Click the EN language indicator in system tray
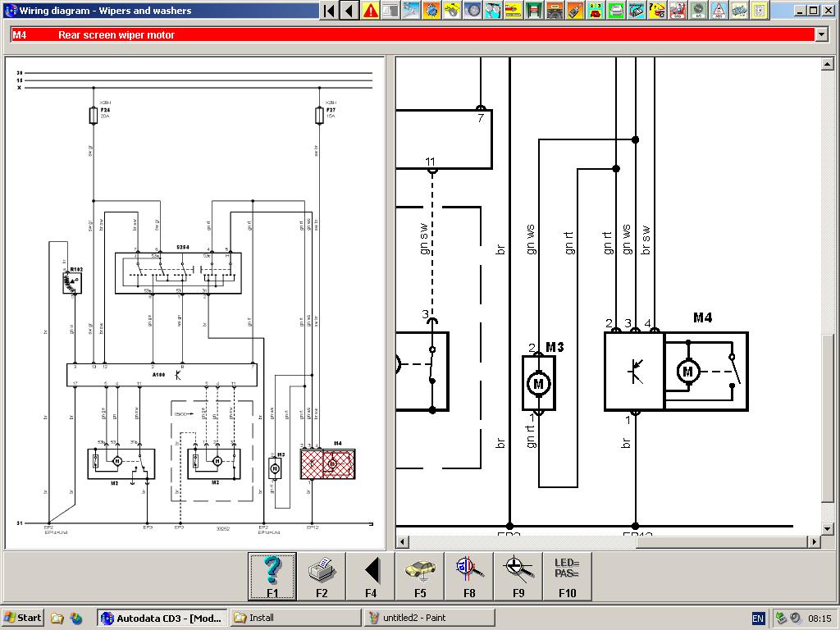This screenshot has width=840, height=630. (758, 618)
